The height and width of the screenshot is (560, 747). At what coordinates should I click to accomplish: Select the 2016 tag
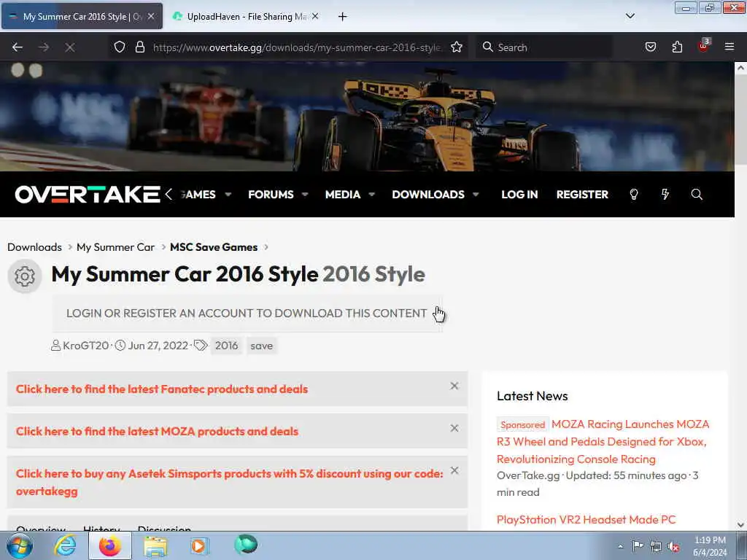(226, 346)
